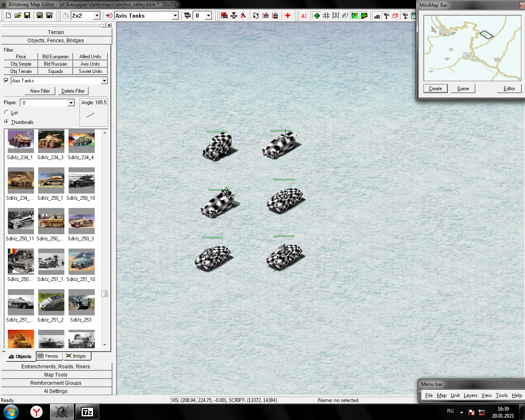Expand the AI Settings section
This screenshot has width=525, height=420.
56,391
